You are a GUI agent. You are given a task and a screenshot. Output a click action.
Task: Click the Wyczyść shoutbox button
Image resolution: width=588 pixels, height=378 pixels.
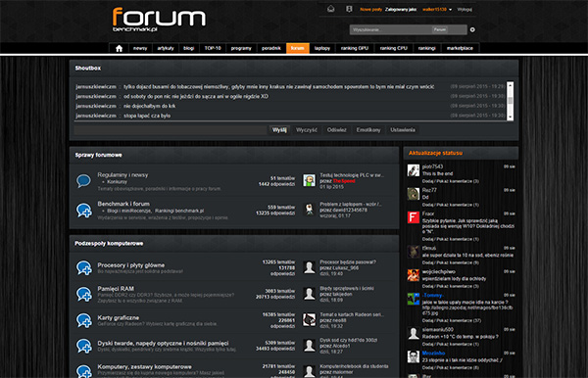307,130
